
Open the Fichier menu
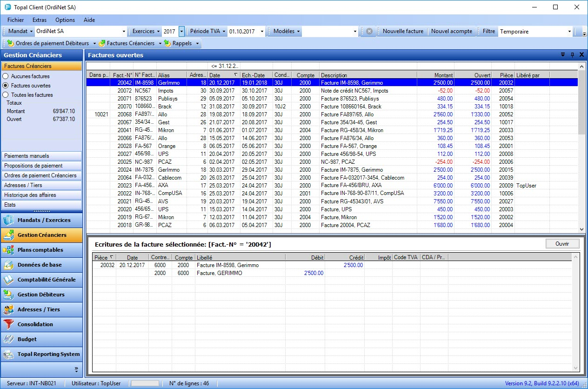pyautogui.click(x=15, y=20)
